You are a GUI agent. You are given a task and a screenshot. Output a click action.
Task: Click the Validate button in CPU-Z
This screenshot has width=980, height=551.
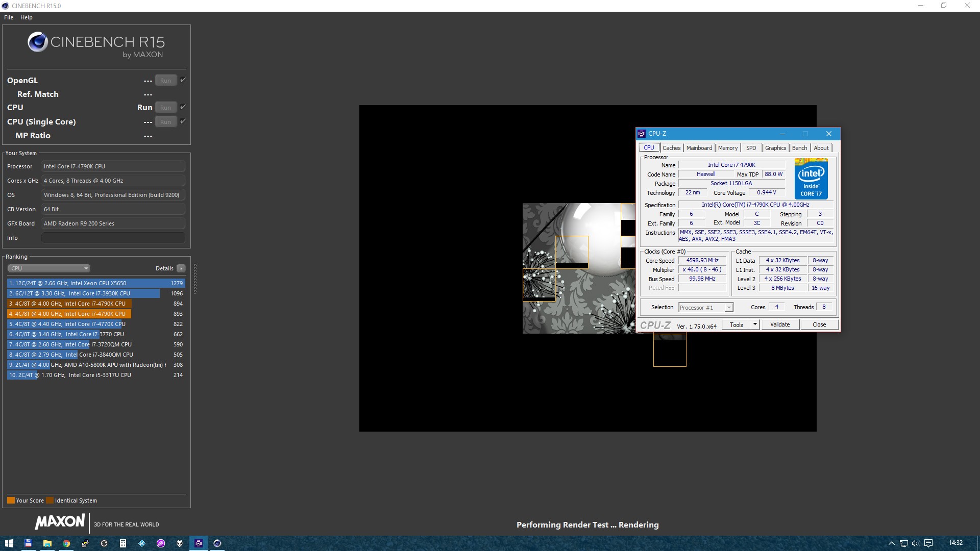coord(780,325)
